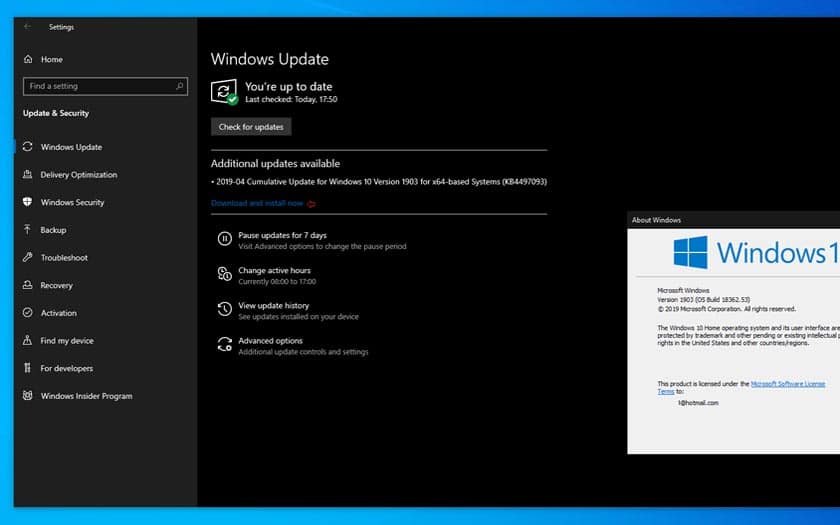Click the Windows Update page heading

(x=269, y=59)
